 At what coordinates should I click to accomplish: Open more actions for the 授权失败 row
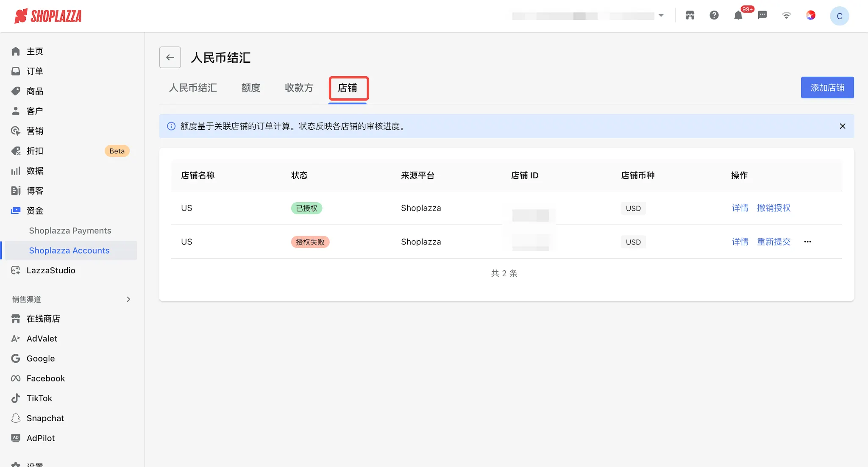(807, 242)
